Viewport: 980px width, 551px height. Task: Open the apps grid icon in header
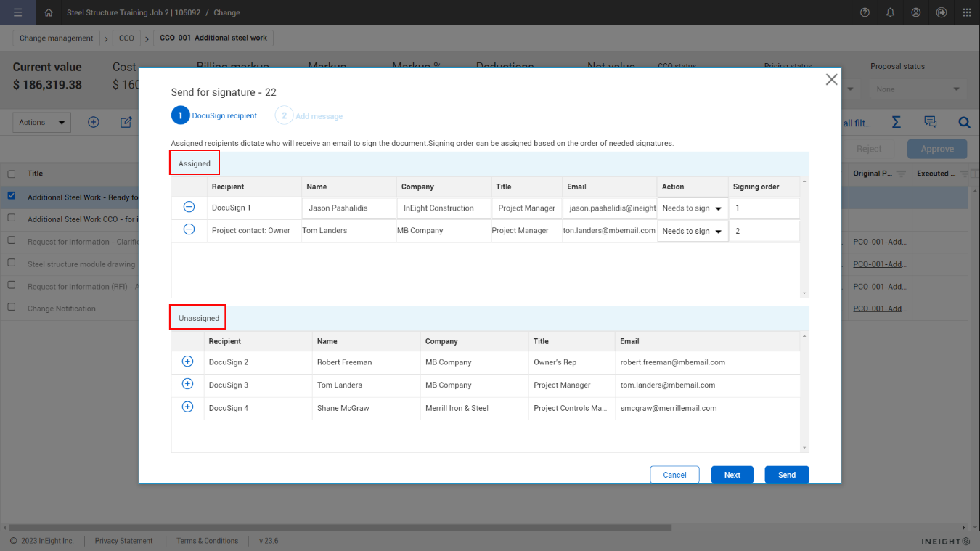coord(966,12)
